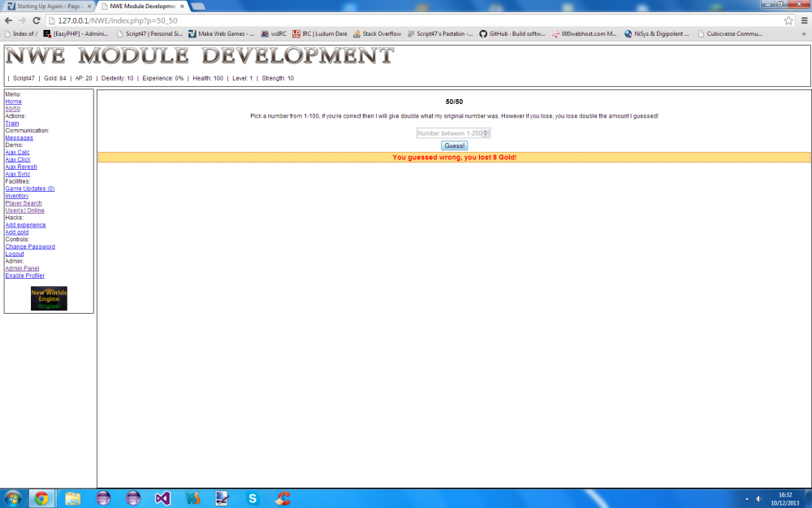Expand the bookmarks bar overflow chevron

(x=802, y=34)
